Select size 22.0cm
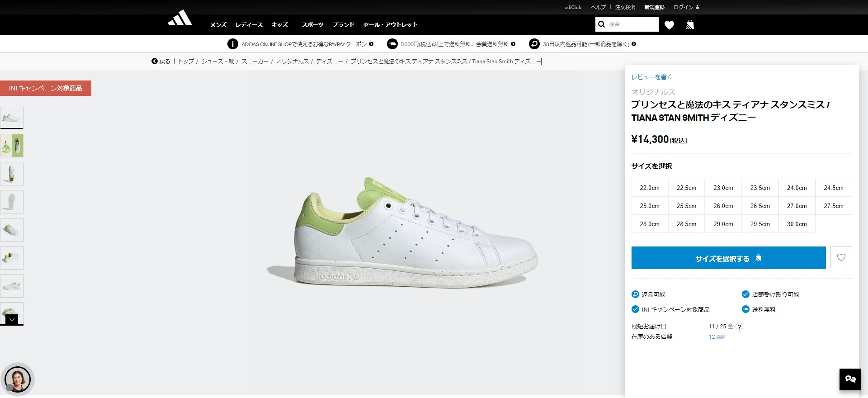868x398 pixels. tap(650, 188)
